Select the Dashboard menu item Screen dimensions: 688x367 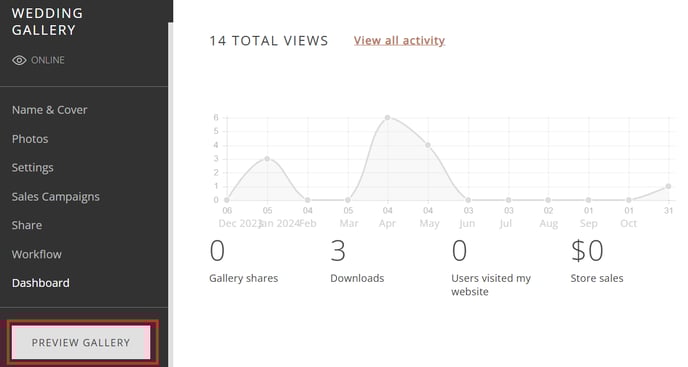[x=40, y=283]
